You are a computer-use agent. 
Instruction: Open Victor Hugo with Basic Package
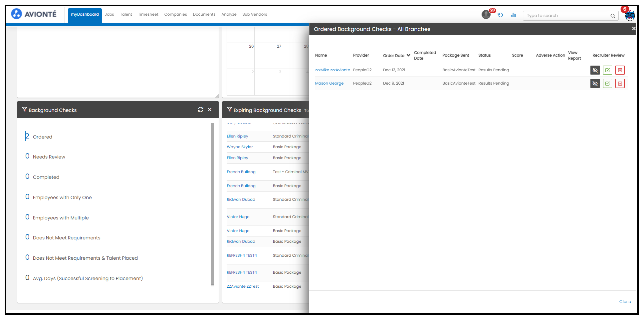tap(238, 231)
